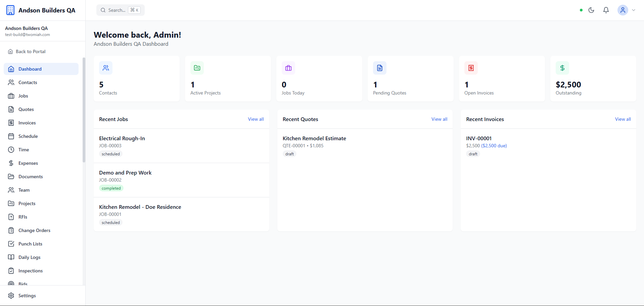Open the Schedule calendar icon

pos(11,136)
